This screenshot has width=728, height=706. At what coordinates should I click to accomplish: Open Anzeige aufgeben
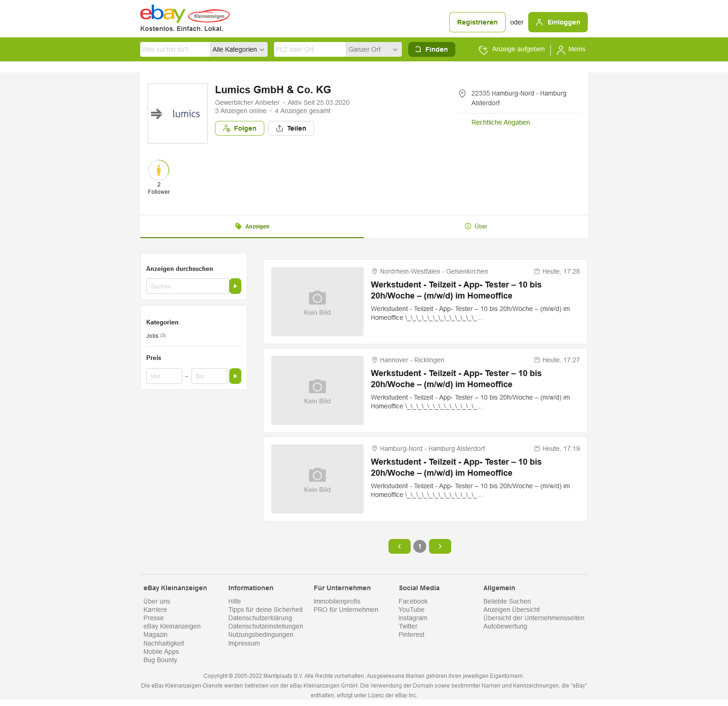click(x=512, y=49)
